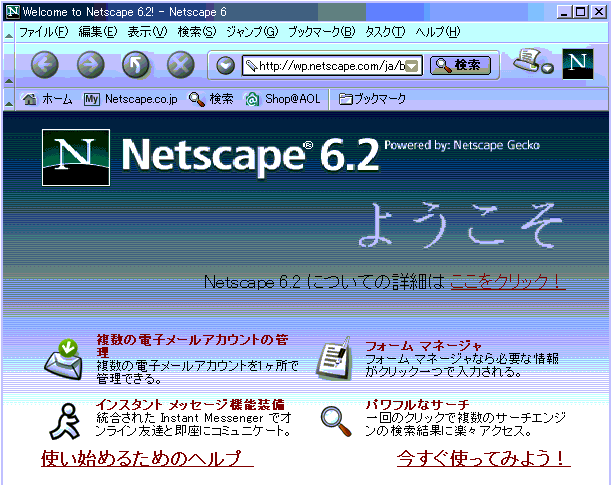The image size is (611, 485).
Task: Follow the ここをクリック！ link
Action: click(x=507, y=282)
